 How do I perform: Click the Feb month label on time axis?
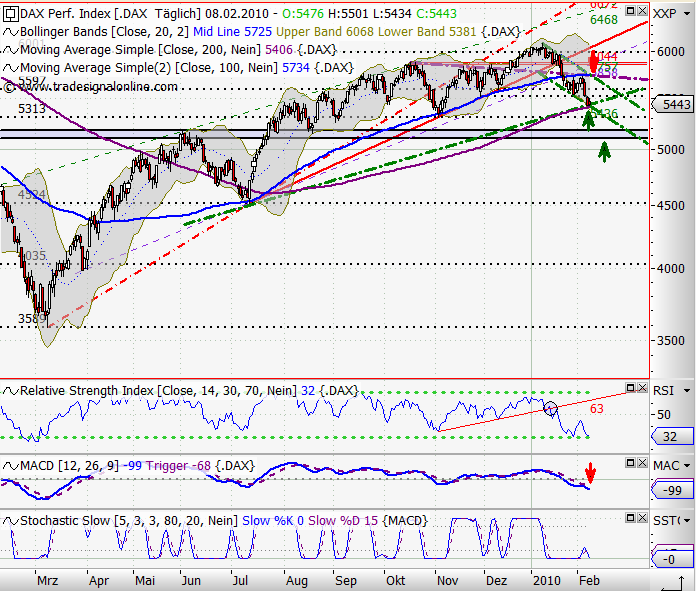coord(589,581)
